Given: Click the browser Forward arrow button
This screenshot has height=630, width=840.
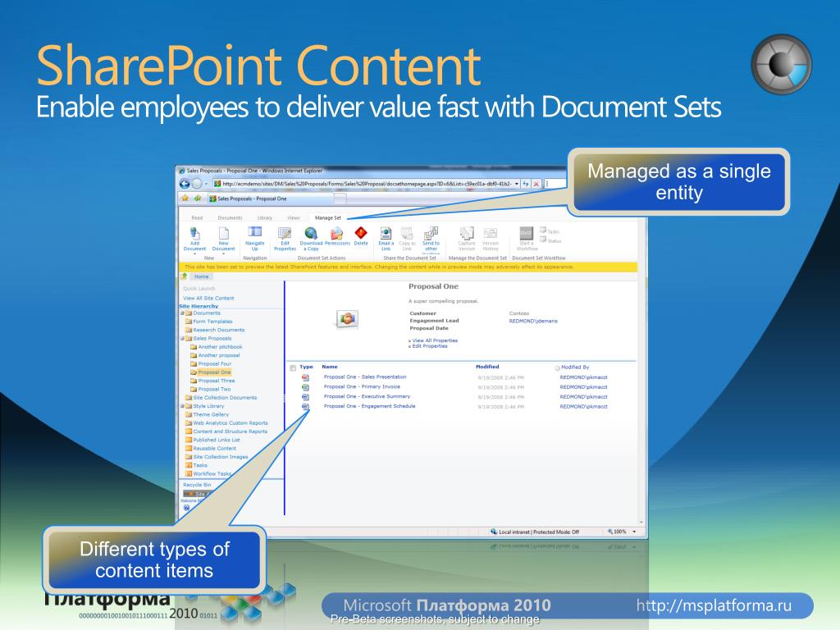Looking at the screenshot, I should point(197,184).
